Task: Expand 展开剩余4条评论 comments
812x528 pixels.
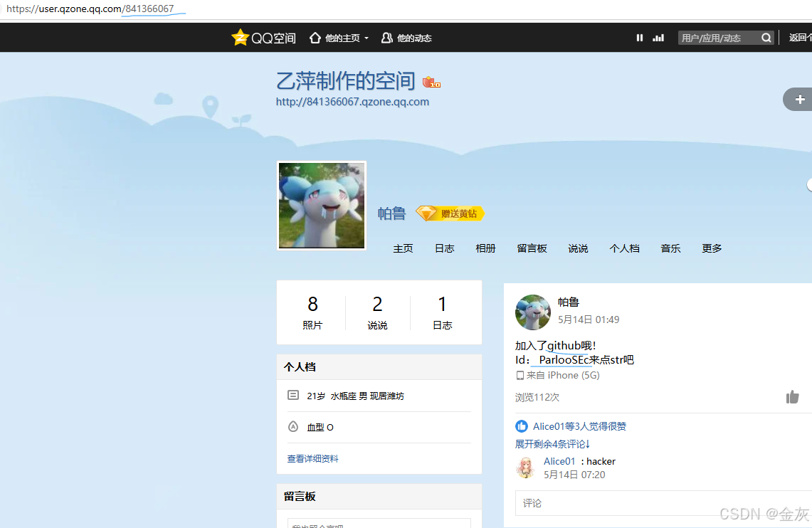Action: 552,444
